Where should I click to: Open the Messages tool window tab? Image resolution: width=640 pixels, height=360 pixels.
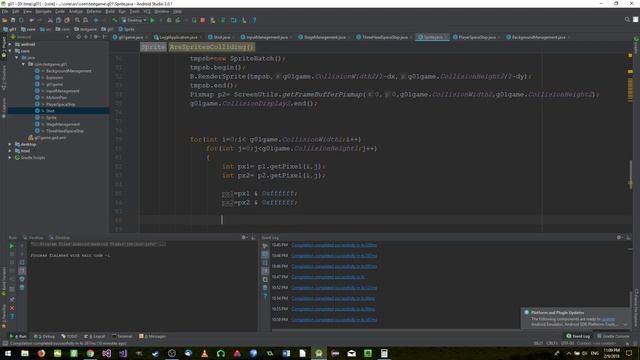152,336
